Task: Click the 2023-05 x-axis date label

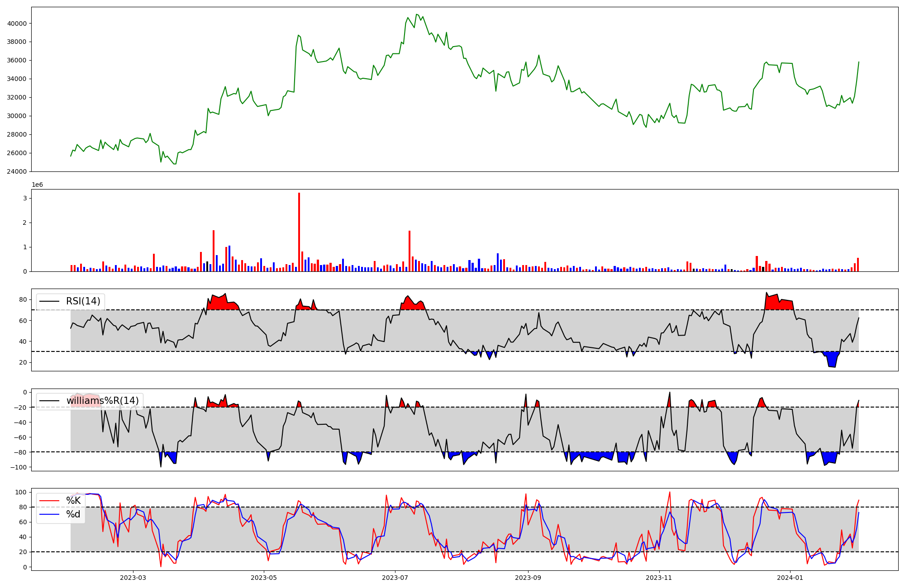Action: [264, 578]
